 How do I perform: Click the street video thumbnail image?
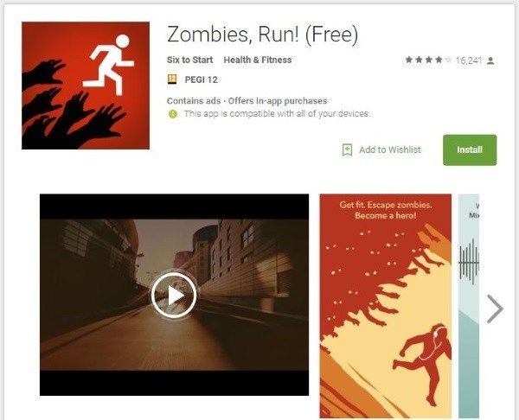pyautogui.click(x=174, y=295)
